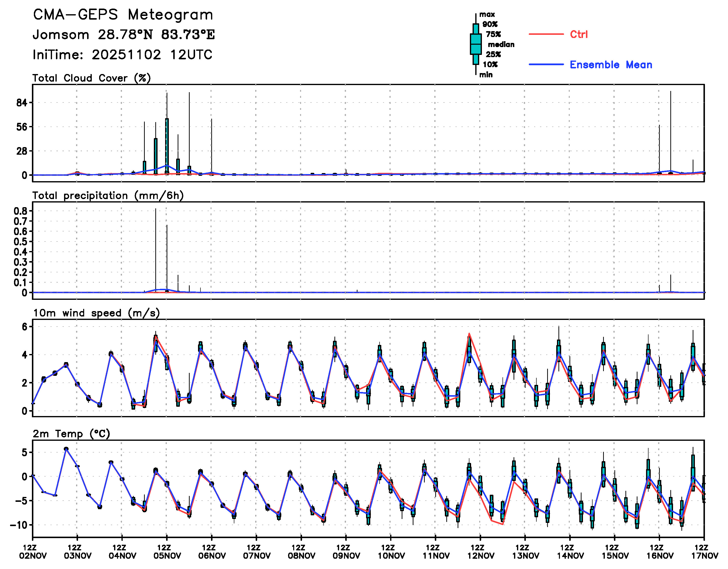Click the 2m Temp panel title
The image size is (728, 569).
71,434
